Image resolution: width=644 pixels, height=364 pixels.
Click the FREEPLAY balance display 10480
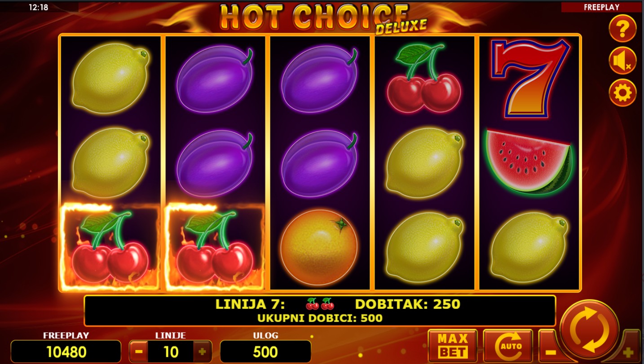(66, 351)
